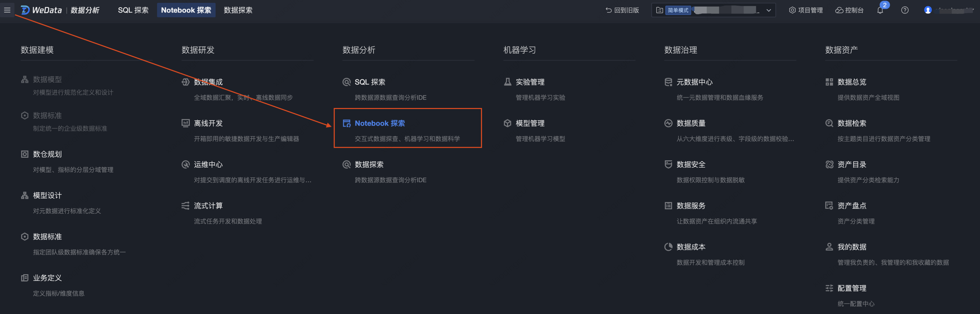Open 元数据中心 under 数据治理

click(x=694, y=82)
